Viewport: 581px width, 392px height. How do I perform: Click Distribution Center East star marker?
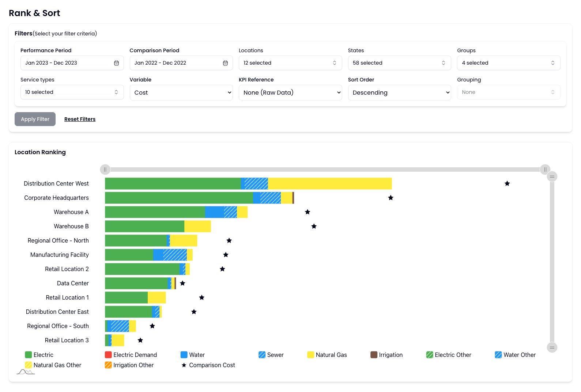(194, 312)
